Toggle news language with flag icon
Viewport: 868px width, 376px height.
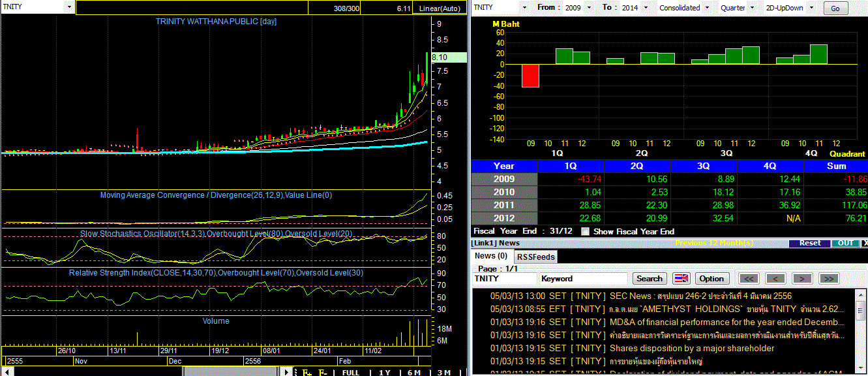coord(681,279)
